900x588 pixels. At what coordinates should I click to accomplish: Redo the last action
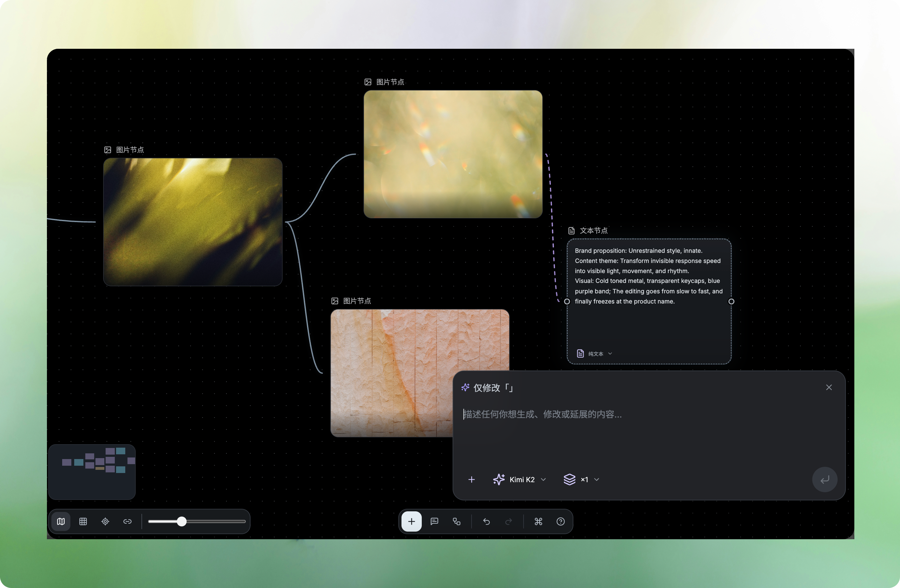click(x=509, y=521)
